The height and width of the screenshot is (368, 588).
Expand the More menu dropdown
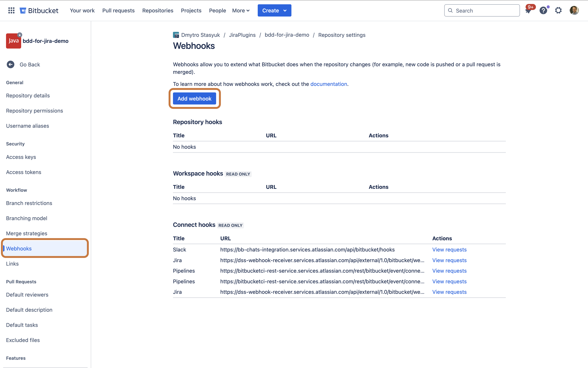coord(241,10)
